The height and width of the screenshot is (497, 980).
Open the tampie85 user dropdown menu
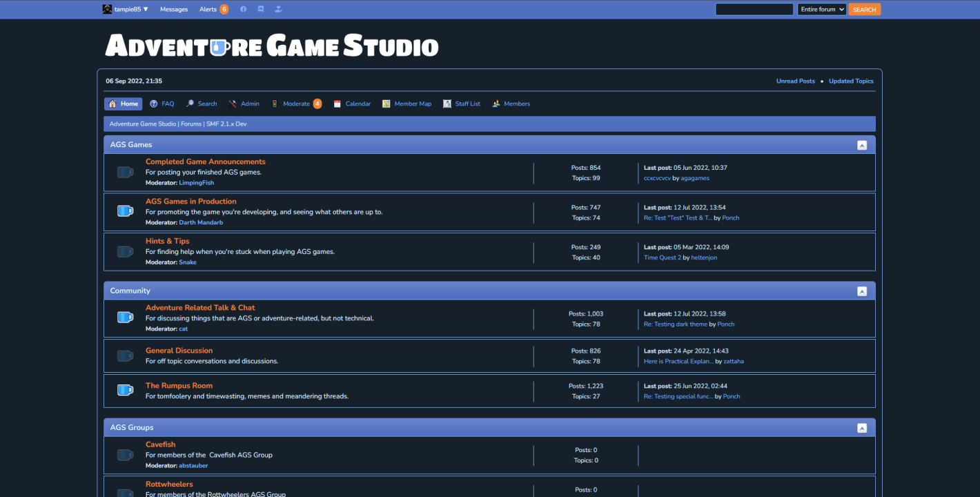131,9
